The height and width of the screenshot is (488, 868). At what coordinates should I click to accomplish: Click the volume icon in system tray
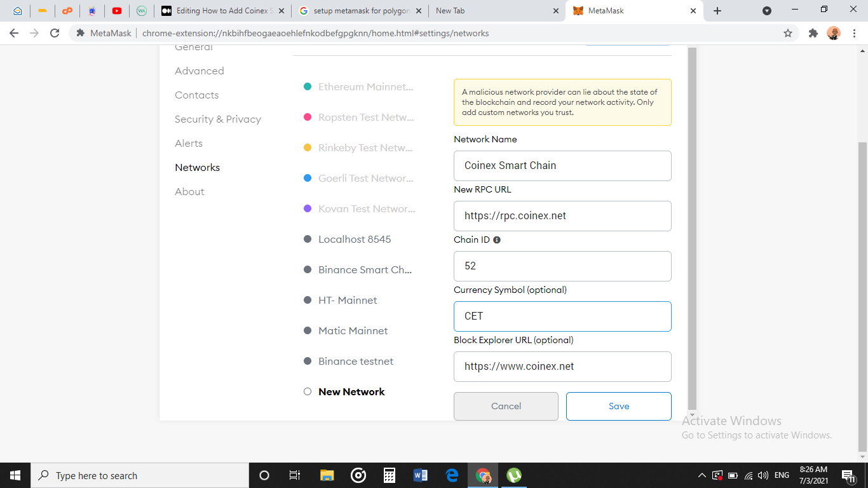pyautogui.click(x=763, y=475)
